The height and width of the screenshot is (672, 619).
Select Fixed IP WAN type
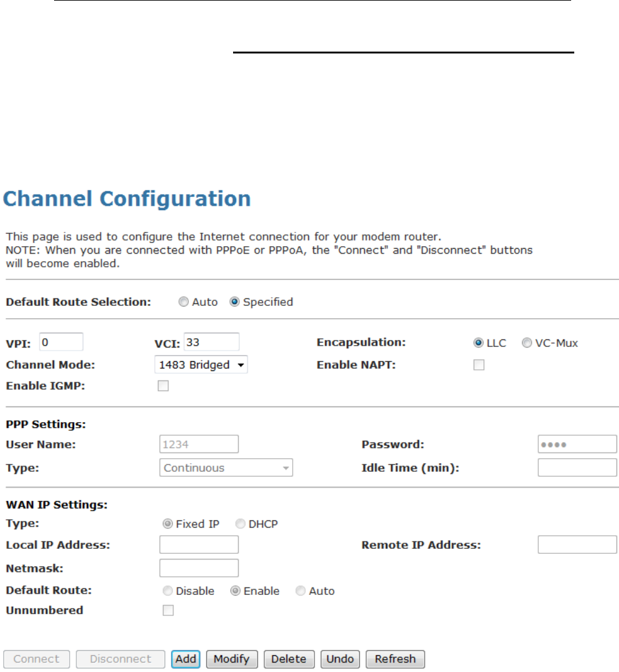(x=168, y=523)
